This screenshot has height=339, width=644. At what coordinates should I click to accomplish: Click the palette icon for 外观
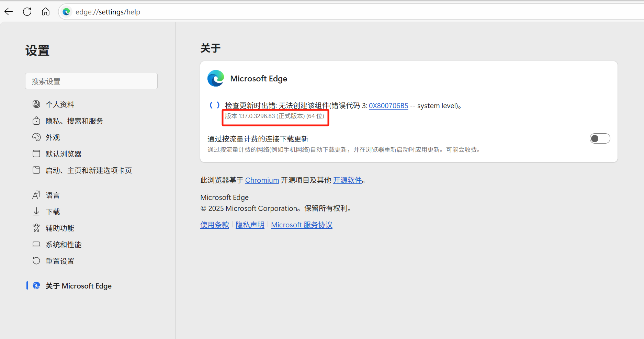[36, 137]
